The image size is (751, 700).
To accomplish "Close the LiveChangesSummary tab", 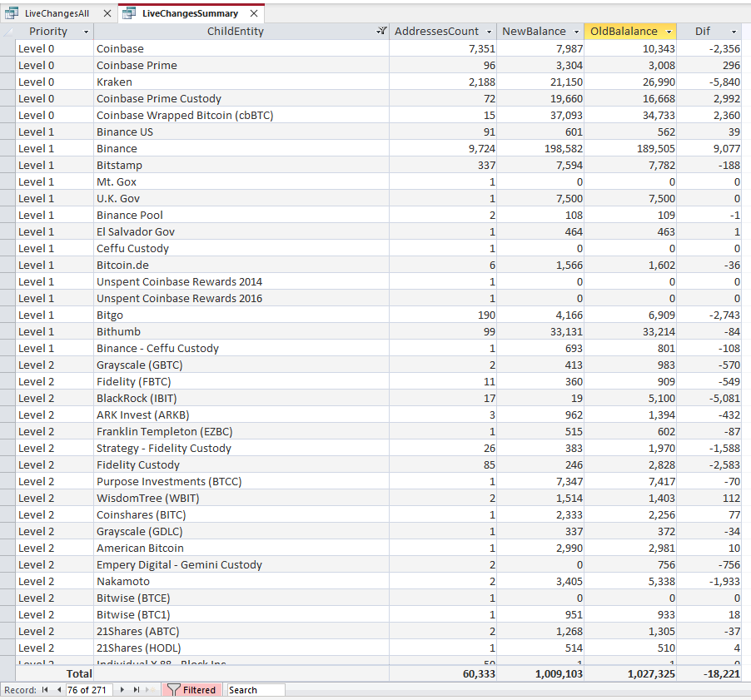I will pos(254,13).
